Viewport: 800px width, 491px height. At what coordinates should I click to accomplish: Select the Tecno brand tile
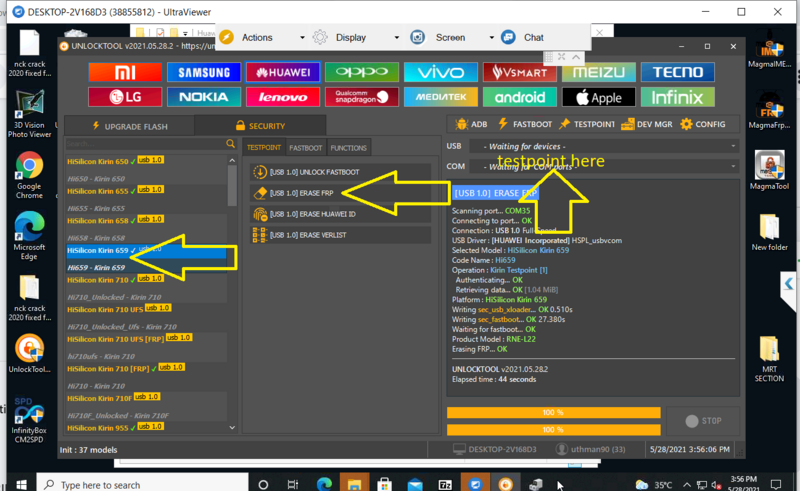(x=678, y=72)
